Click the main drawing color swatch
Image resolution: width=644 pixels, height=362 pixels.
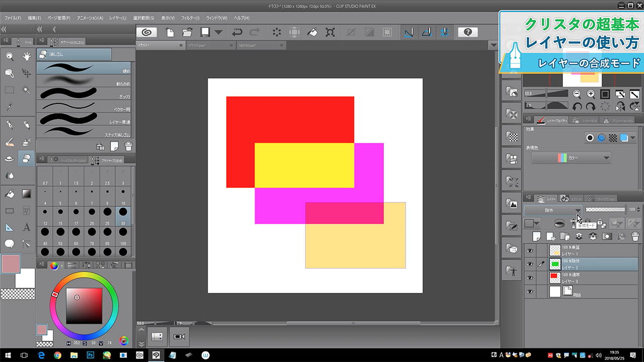tap(11, 264)
